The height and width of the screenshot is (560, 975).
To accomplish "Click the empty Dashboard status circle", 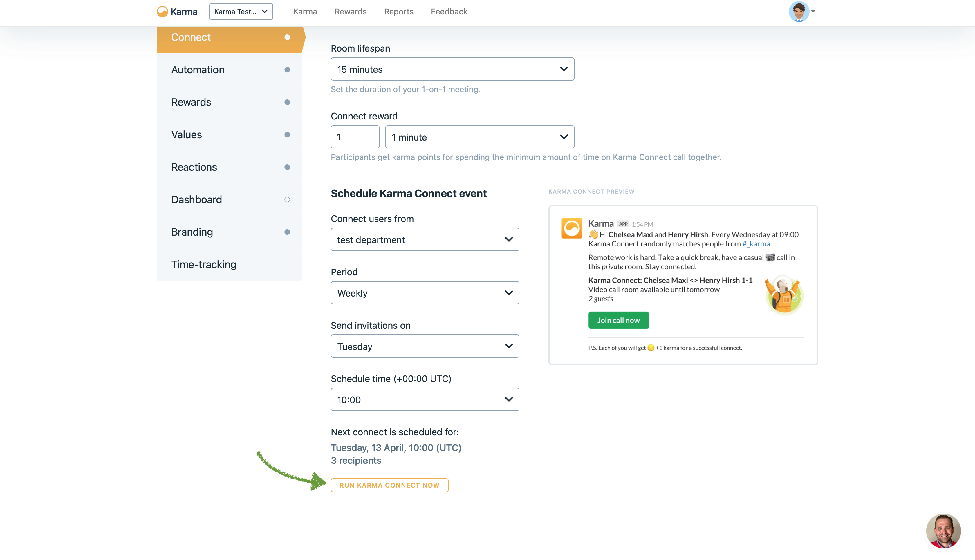I will point(287,200).
